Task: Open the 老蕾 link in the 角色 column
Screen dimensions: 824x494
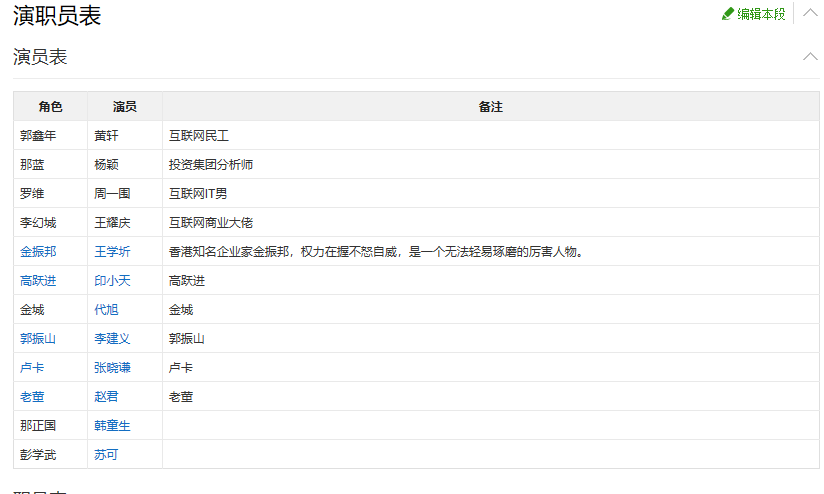Action: click(32, 397)
